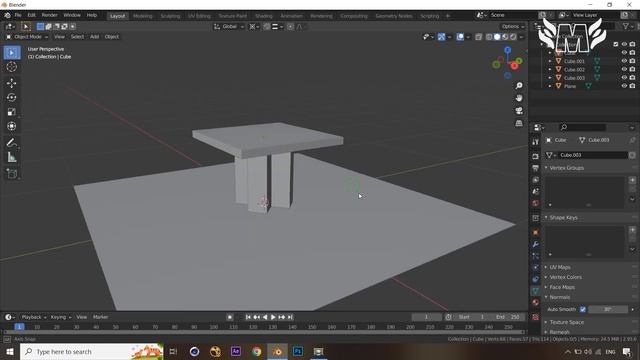
Task: Open the Object properties orange square tab
Action: click(x=536, y=232)
